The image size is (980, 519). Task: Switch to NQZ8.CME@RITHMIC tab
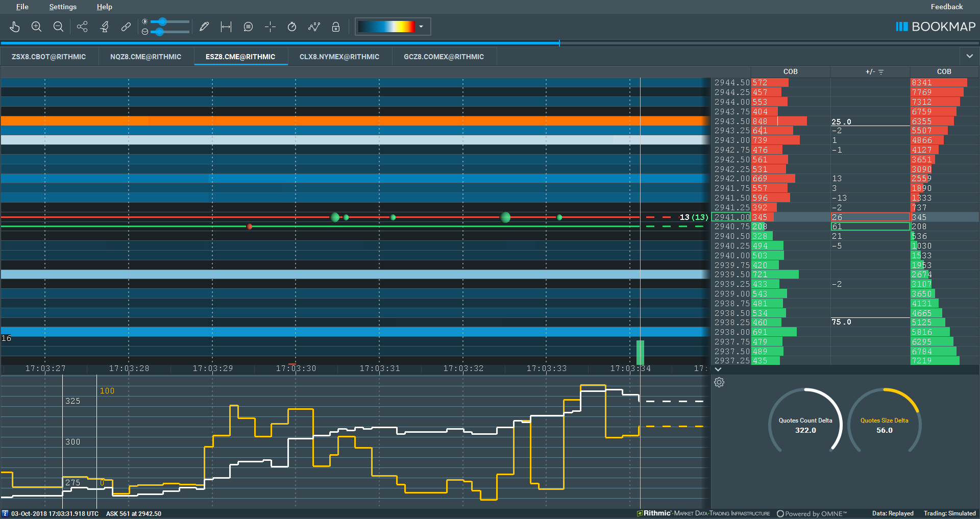coord(145,57)
